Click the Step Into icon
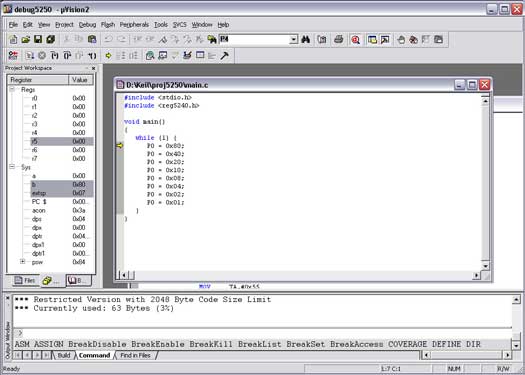 click(55, 56)
